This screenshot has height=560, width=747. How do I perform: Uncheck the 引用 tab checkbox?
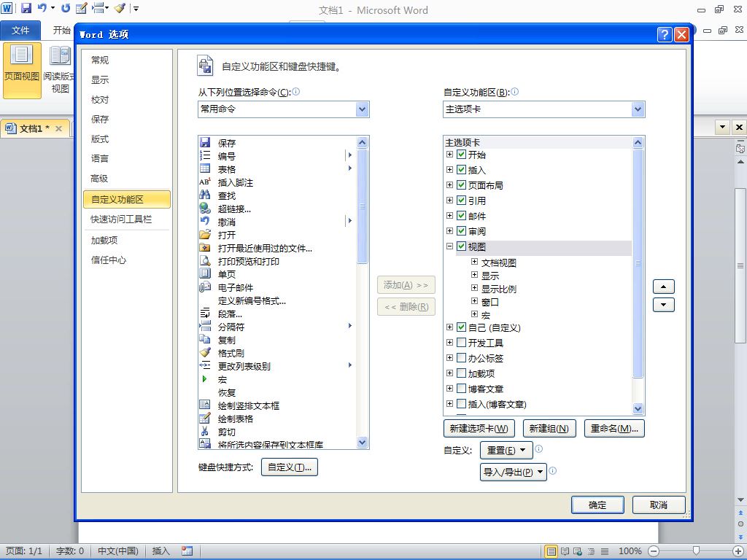click(461, 200)
